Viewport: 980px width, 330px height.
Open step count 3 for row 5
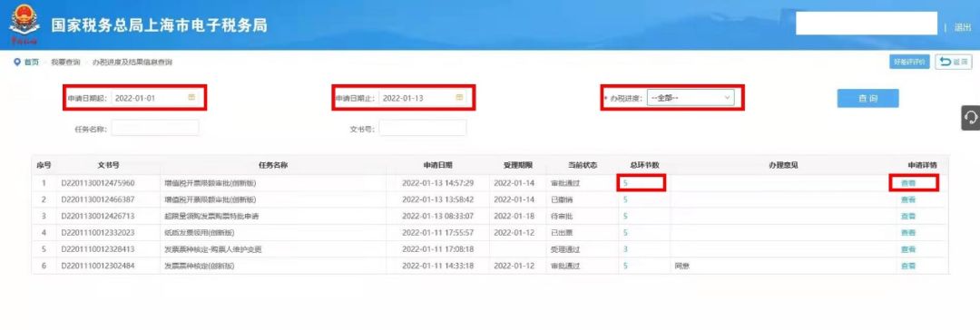[x=625, y=248]
